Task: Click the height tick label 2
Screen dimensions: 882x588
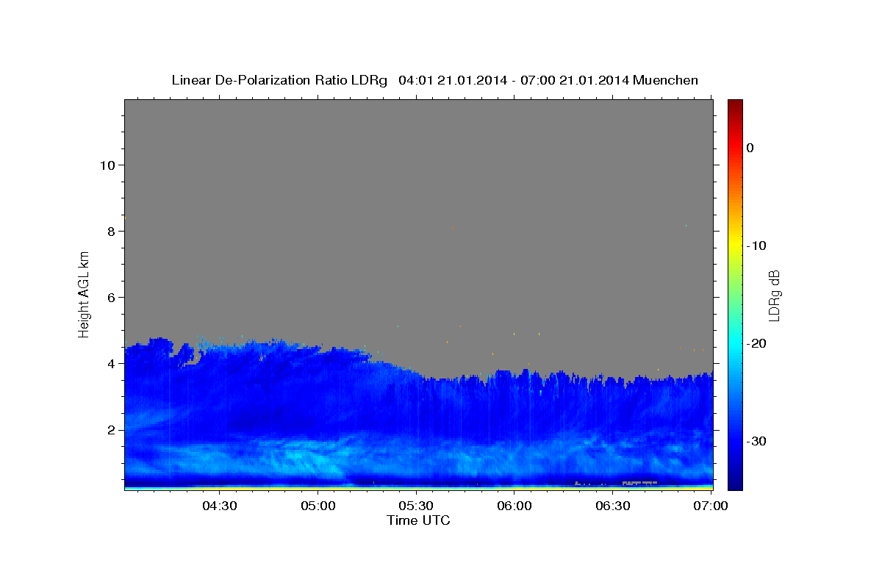Action: click(x=110, y=429)
